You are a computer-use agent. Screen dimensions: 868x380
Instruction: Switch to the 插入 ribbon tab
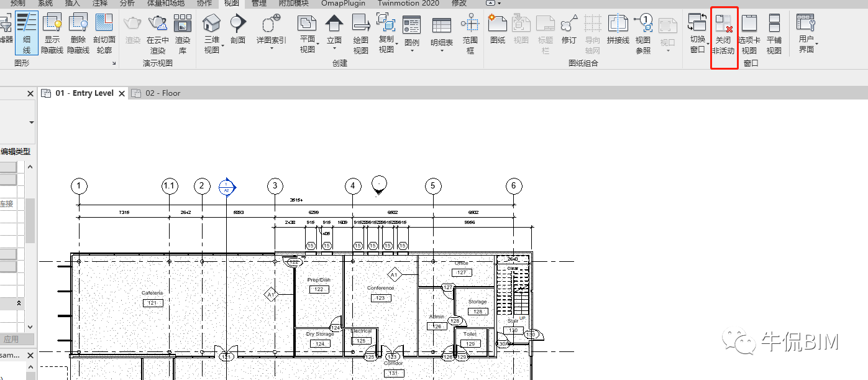(x=73, y=3)
